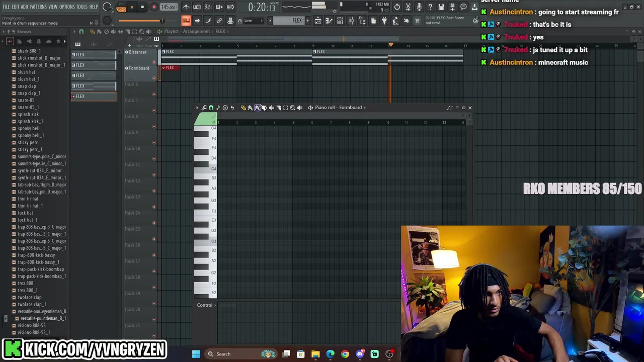Open piano roll wrench tools menu
Screen dimensions: 644x362
point(204,108)
